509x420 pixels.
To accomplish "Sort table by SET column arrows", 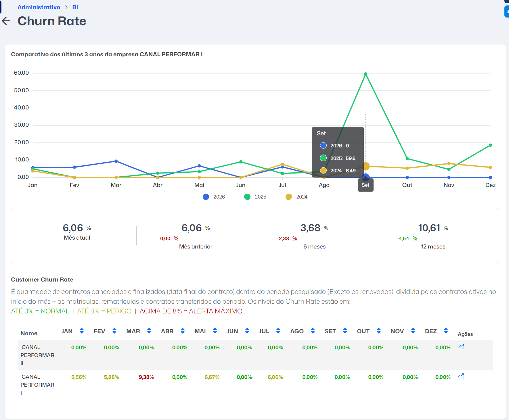I will click(x=345, y=331).
